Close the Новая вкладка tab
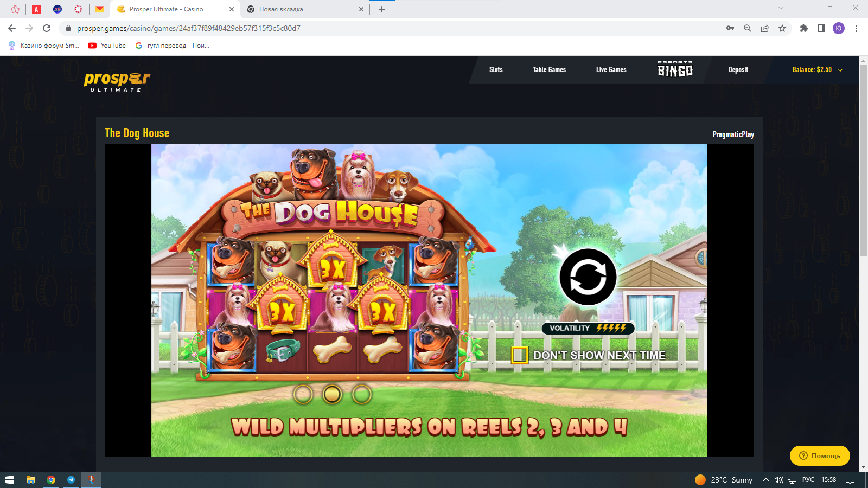 (x=361, y=9)
